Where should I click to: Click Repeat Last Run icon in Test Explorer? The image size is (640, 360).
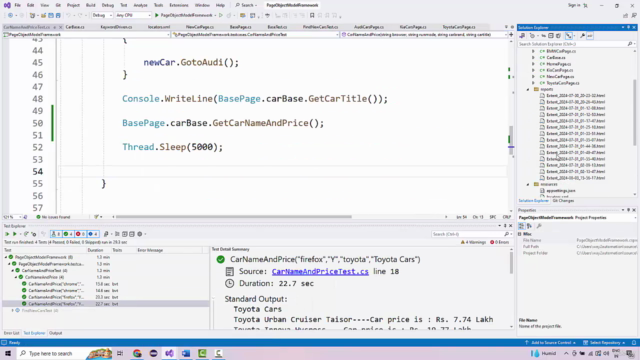(26, 234)
